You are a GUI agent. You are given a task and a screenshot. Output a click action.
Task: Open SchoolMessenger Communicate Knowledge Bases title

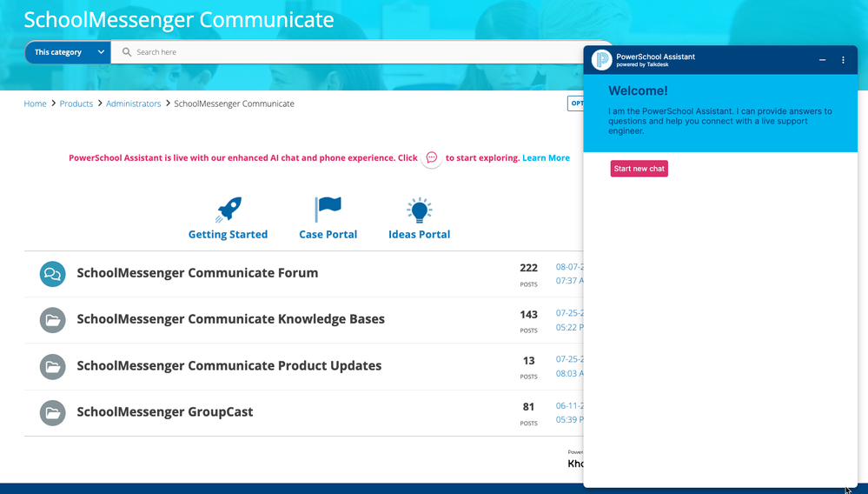[x=230, y=319]
